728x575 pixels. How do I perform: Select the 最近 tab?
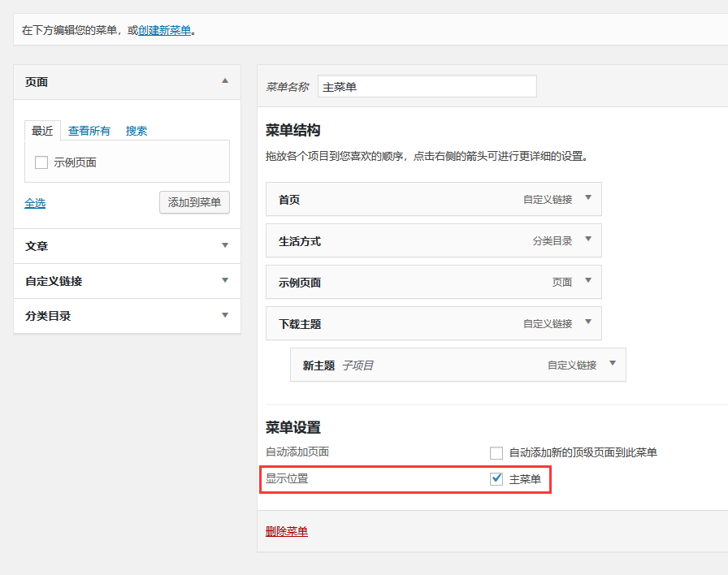click(42, 131)
